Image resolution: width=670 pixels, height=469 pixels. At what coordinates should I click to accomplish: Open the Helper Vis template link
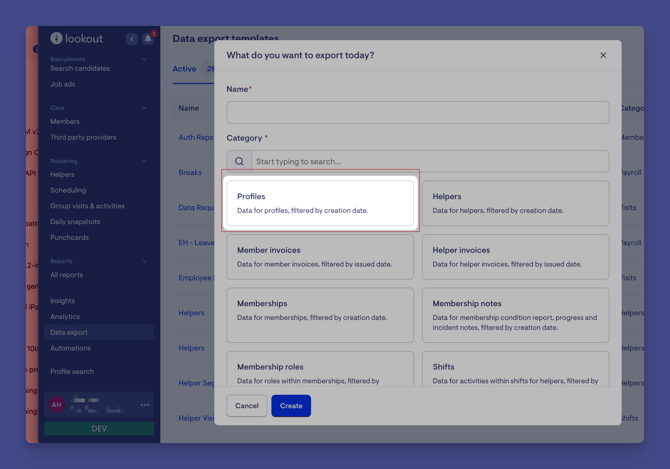[196, 418]
